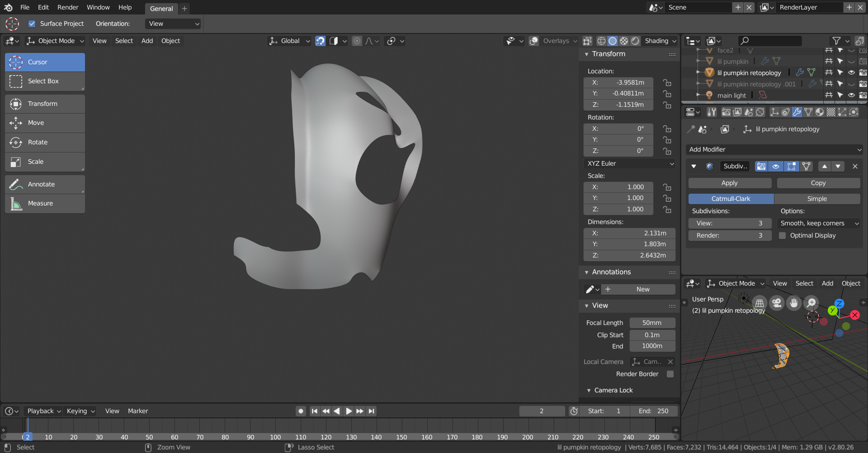Click the Focal Length 50mm field
This screenshot has height=453, width=868.
[652, 323]
